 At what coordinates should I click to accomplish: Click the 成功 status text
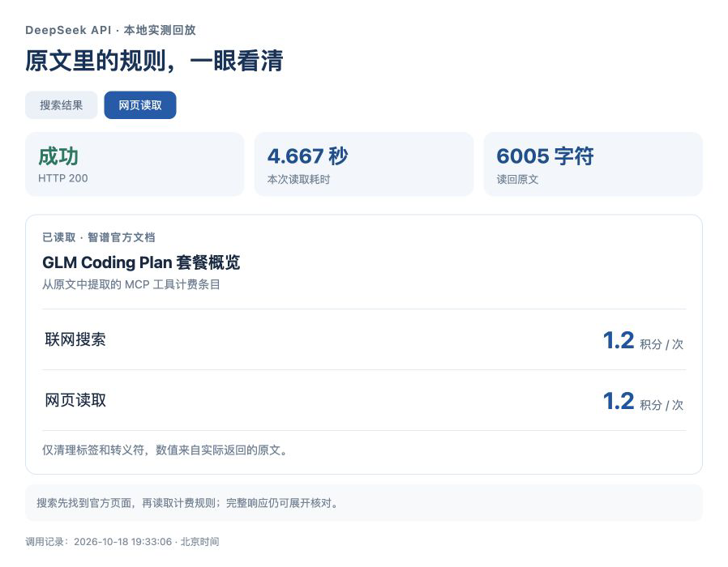click(x=58, y=156)
